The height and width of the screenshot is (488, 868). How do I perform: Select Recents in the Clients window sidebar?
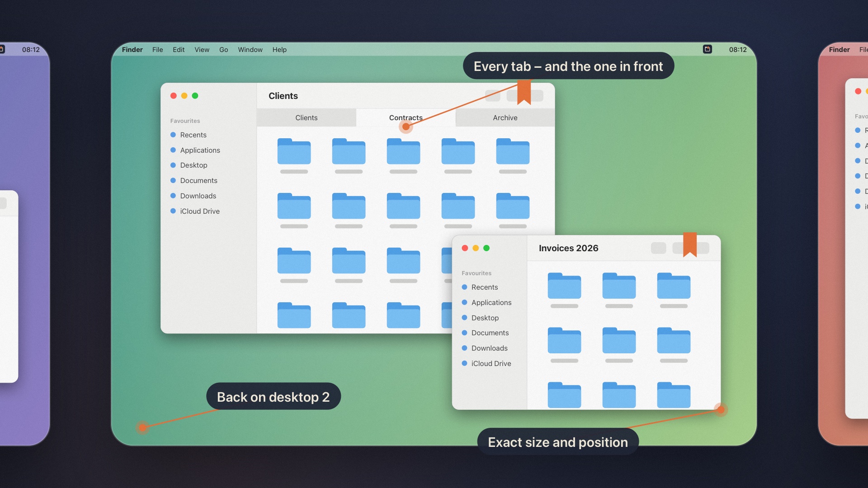(x=193, y=135)
